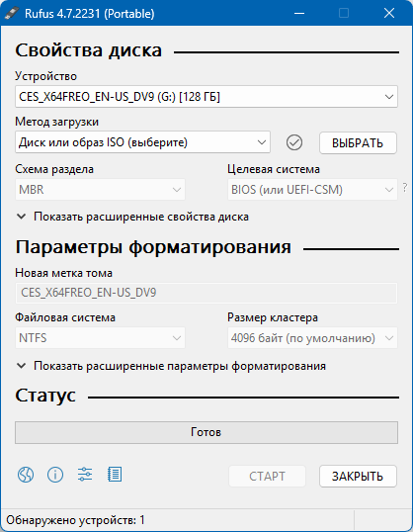This screenshot has width=413, height=532.
Task: Open the About info icon
Action: [x=55, y=475]
